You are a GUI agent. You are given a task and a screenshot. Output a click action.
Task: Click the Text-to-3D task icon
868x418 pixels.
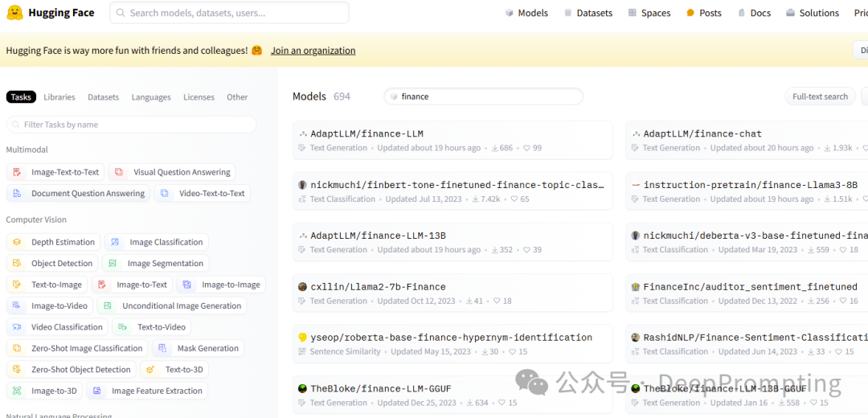(x=151, y=370)
